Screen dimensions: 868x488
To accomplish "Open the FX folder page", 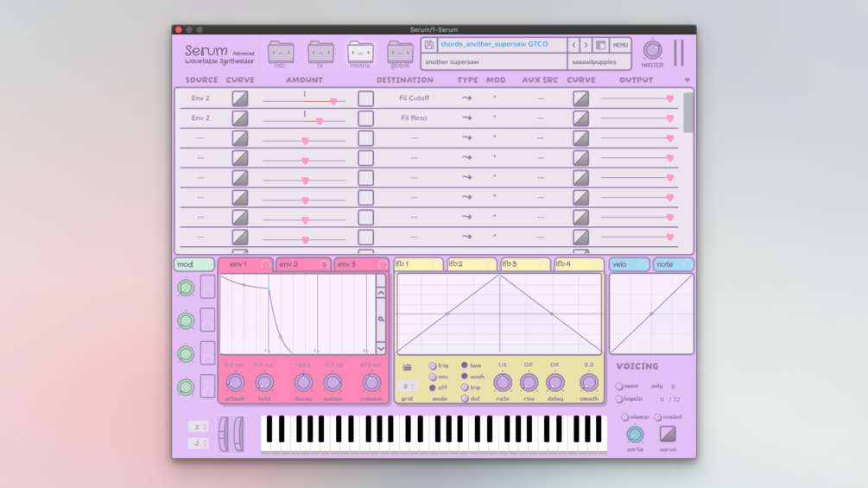I will tap(320, 53).
